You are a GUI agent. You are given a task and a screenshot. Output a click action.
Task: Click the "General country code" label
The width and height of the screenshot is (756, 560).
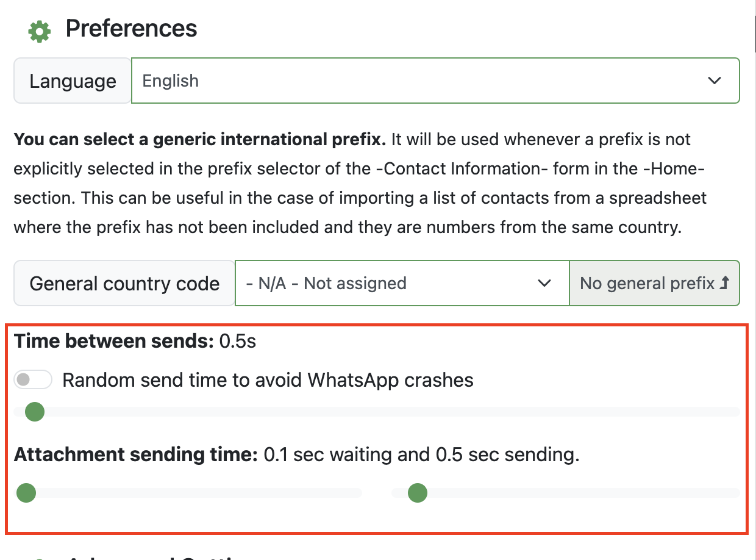[123, 283]
